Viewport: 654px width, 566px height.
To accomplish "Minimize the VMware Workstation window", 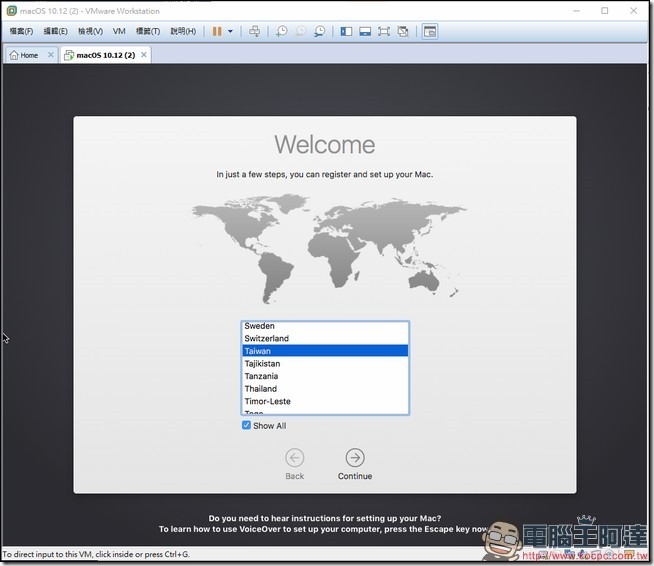I will (576, 11).
